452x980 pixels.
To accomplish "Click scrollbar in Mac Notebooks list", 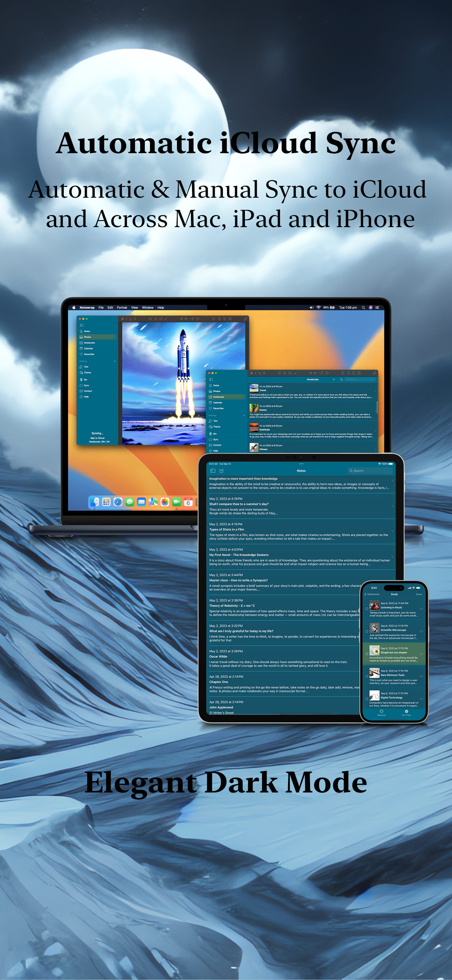I will pos(377,407).
